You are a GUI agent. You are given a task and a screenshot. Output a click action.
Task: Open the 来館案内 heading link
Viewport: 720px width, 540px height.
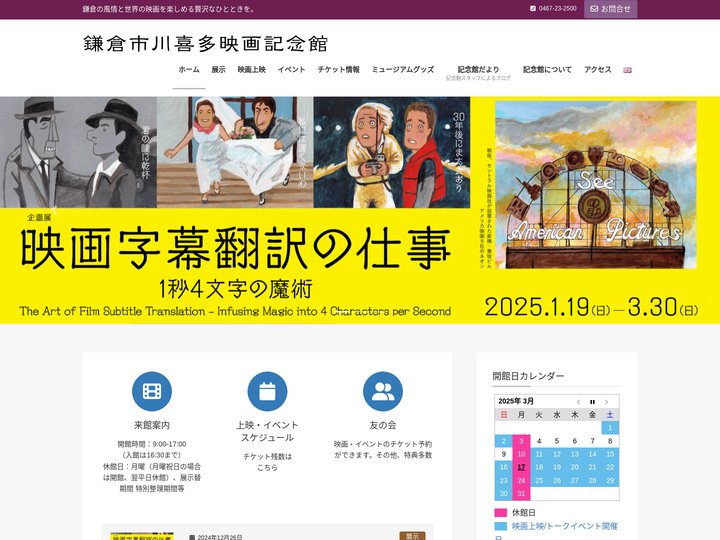pyautogui.click(x=152, y=425)
